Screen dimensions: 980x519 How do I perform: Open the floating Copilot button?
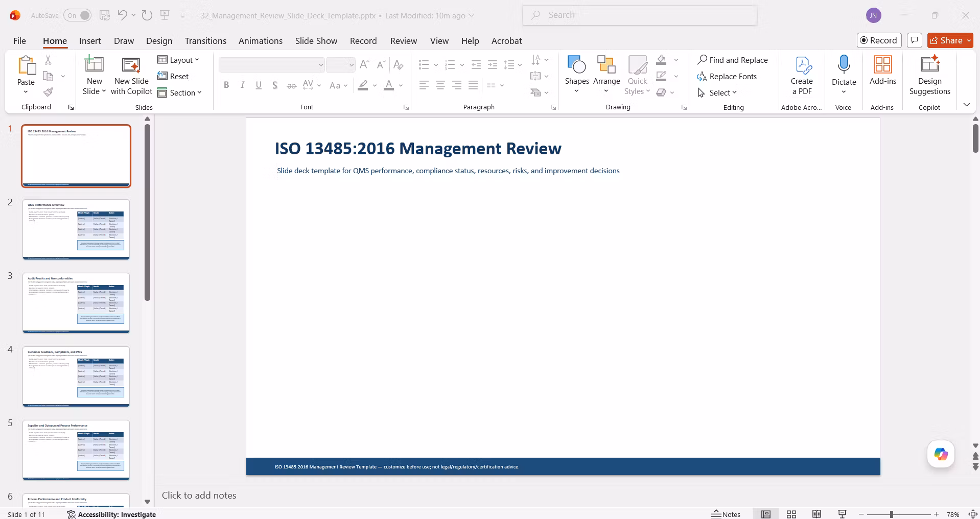941,454
